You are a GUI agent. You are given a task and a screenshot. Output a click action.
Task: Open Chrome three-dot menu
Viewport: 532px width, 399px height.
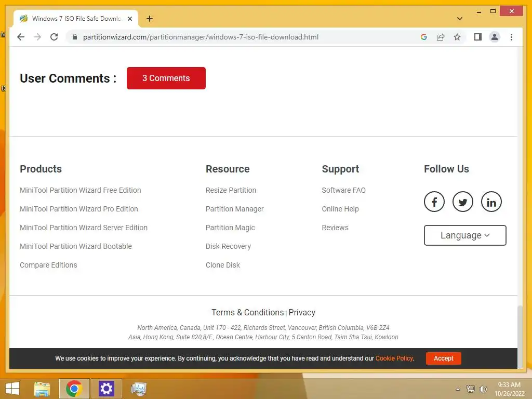(511, 37)
